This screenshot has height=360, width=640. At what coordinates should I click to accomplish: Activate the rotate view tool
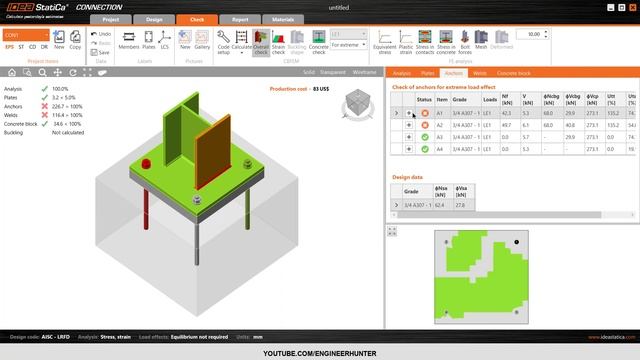[73, 72]
